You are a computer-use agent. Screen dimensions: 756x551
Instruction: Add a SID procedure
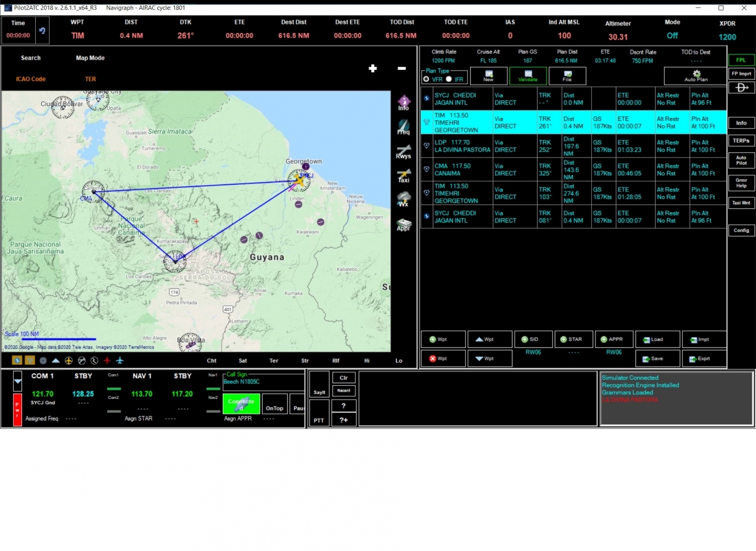534,339
